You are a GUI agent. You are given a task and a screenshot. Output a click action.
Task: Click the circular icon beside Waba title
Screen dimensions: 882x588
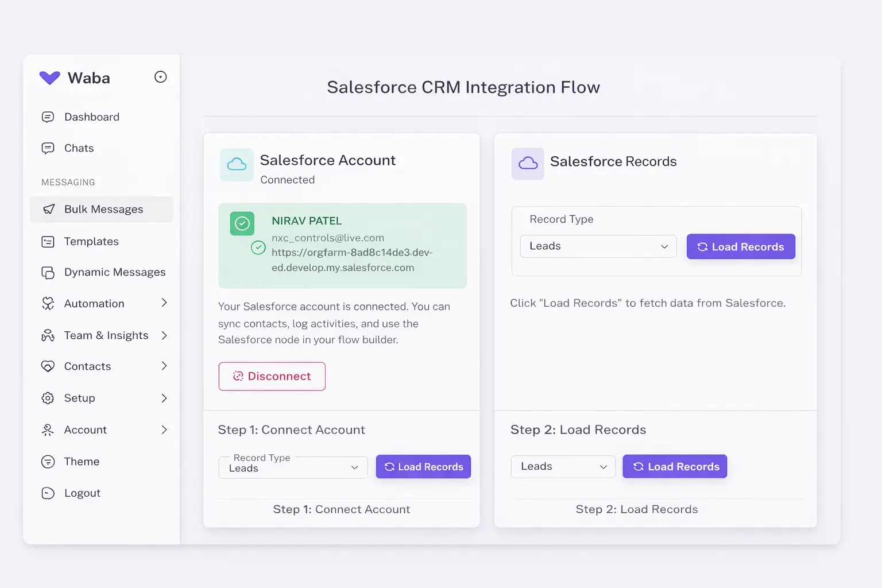coord(160,76)
